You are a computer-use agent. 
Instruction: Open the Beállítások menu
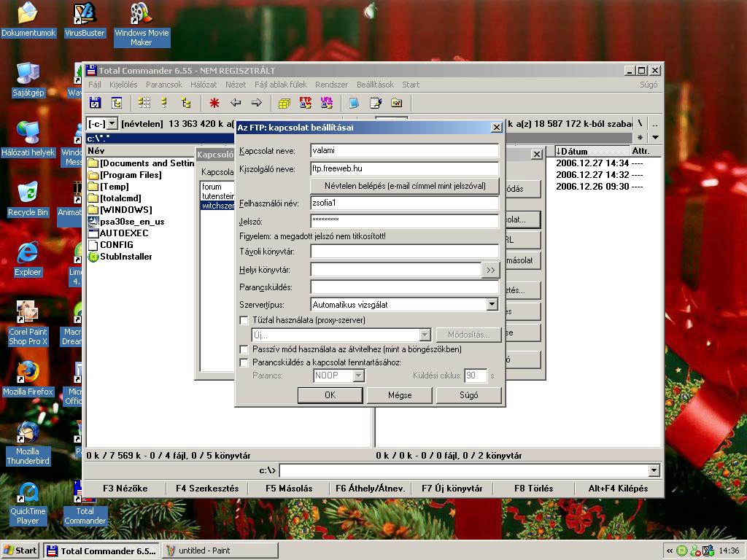point(375,85)
